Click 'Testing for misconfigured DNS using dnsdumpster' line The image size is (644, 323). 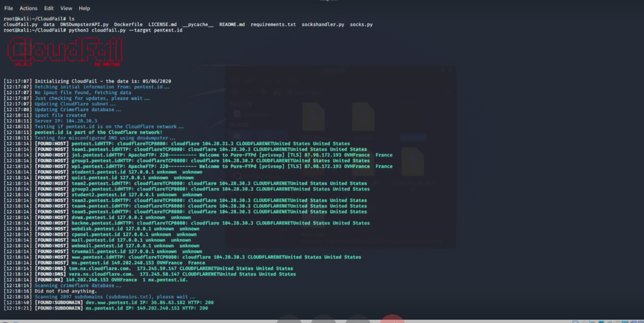89,138
